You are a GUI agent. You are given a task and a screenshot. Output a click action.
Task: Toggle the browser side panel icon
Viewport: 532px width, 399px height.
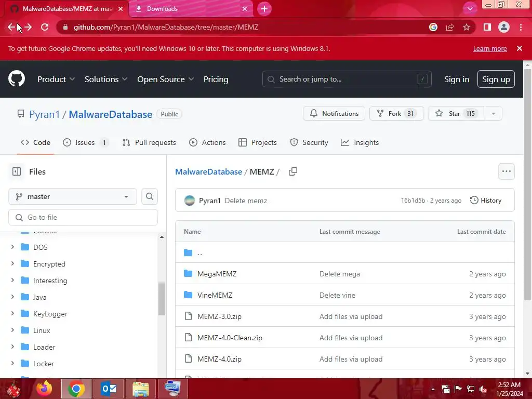(487, 27)
